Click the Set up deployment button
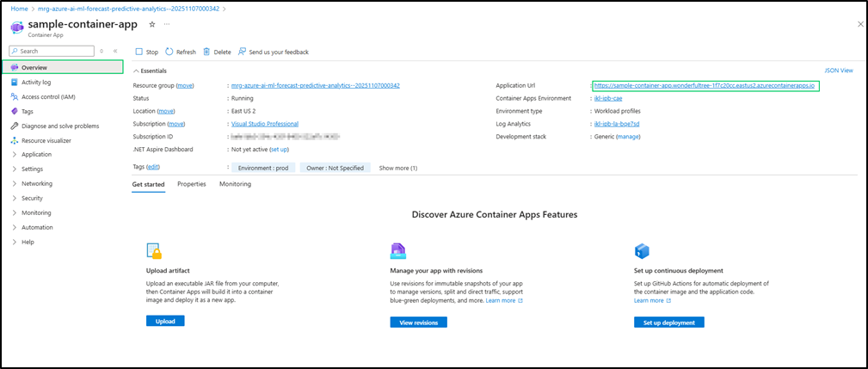 668,323
